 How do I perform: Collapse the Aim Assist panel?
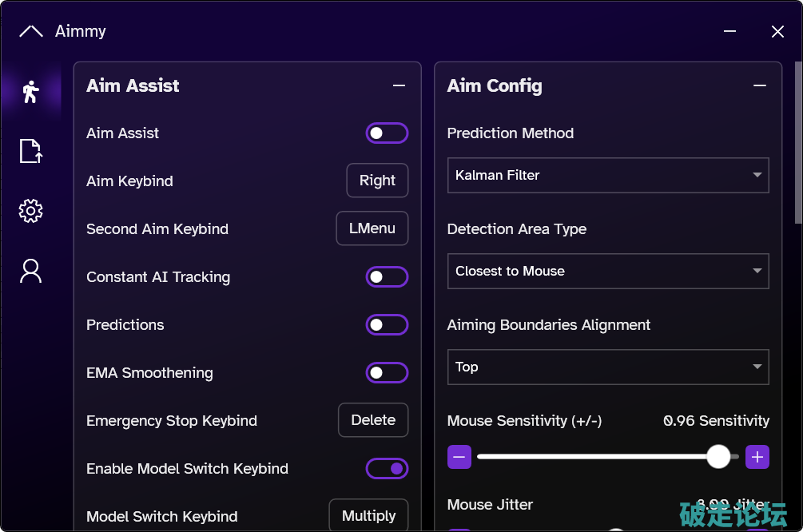(399, 86)
